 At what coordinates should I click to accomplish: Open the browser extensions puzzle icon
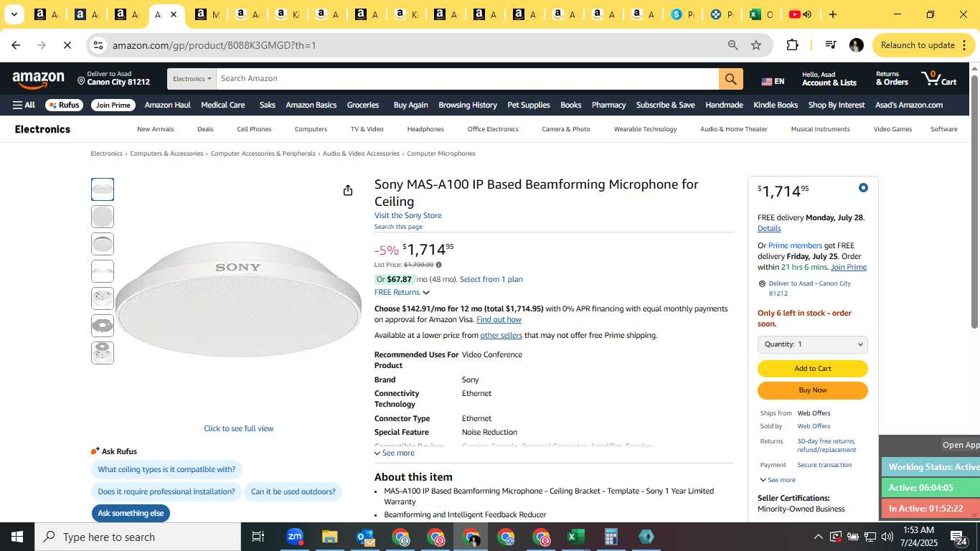coord(792,45)
